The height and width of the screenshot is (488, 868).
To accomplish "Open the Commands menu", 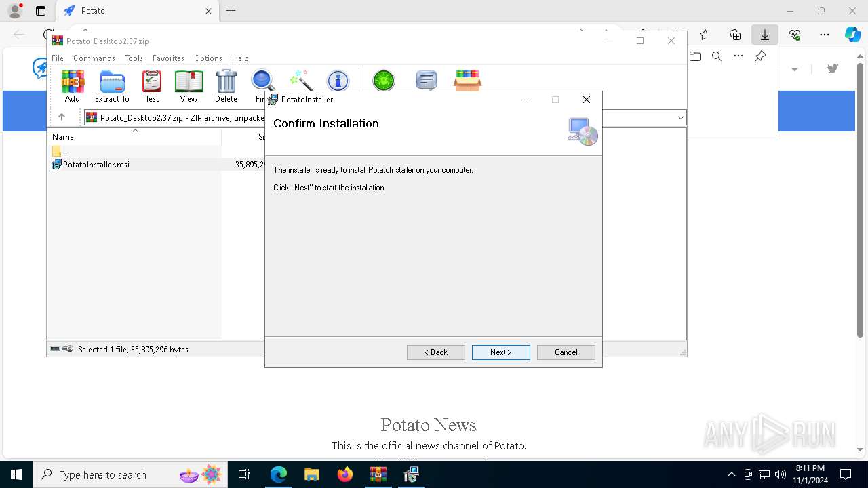I will pyautogui.click(x=94, y=58).
